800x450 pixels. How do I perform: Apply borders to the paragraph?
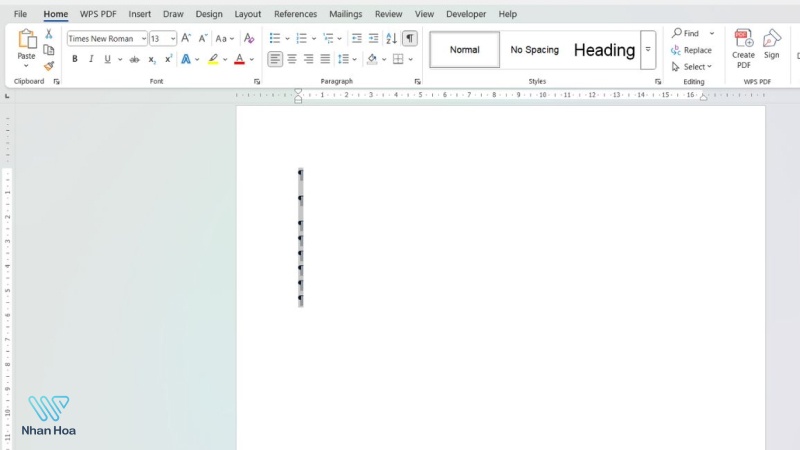[398, 59]
